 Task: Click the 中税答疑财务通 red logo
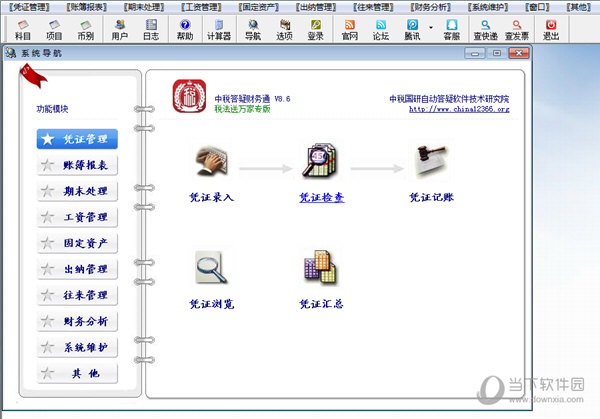[189, 96]
